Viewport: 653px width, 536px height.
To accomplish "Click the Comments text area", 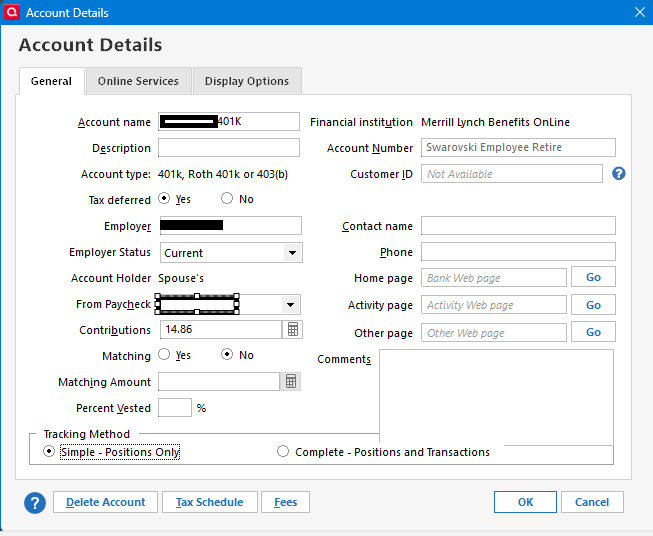I will [x=496, y=398].
